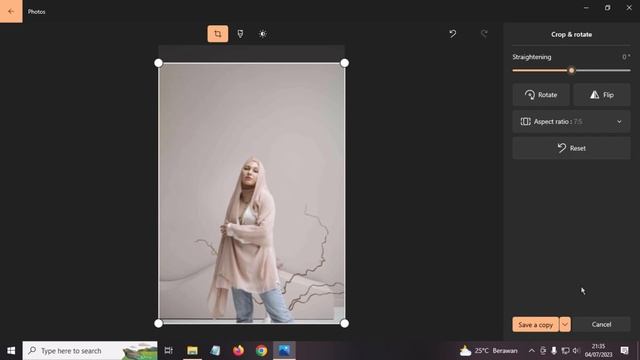Click the Photos app taskbar icon
Image resolution: width=640 pixels, height=360 pixels.
coord(284,351)
